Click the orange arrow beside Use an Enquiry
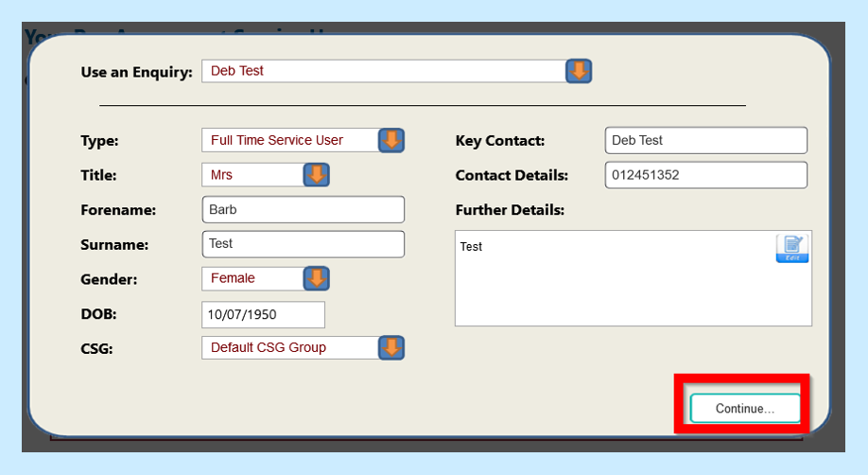 point(578,71)
